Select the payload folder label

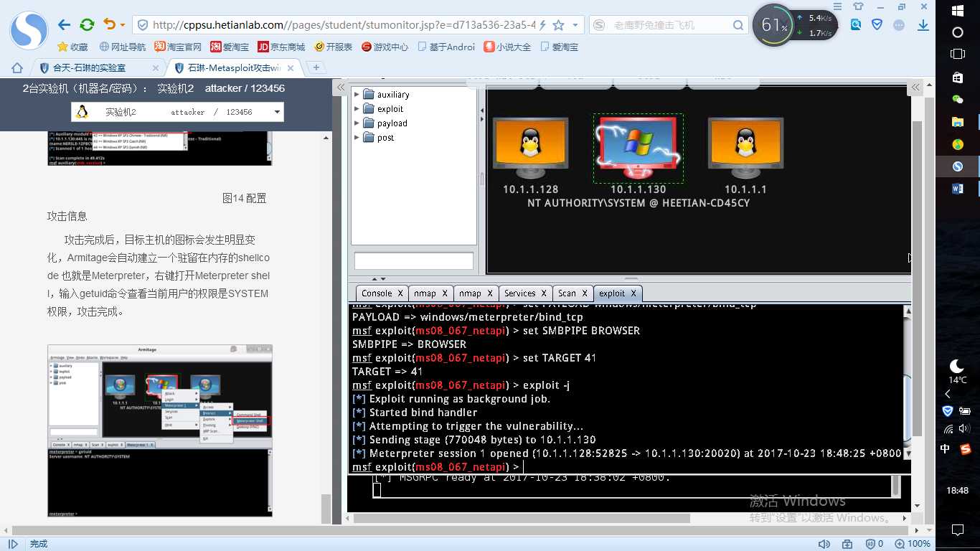click(392, 123)
